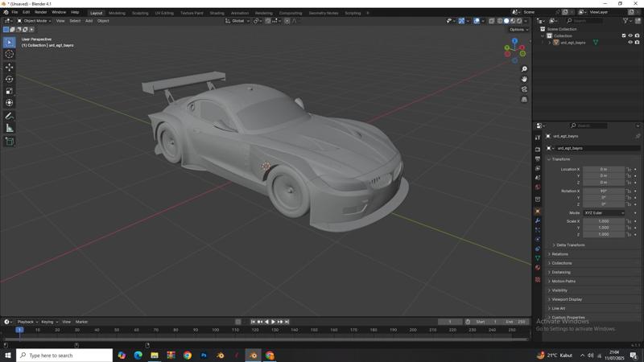Click the zoom magnifier icon in the viewport
The height and width of the screenshot is (362, 644).
tap(524, 69)
